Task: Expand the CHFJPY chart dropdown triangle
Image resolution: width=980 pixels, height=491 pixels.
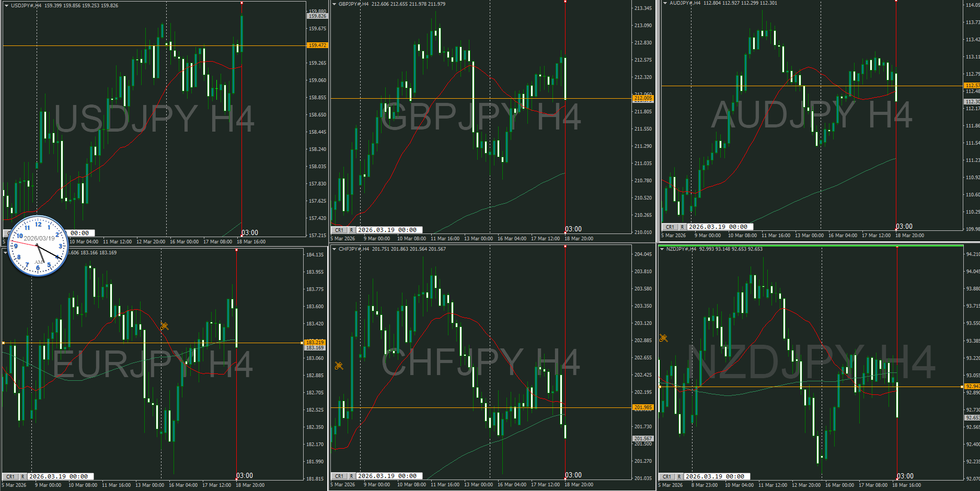Action: coord(334,249)
